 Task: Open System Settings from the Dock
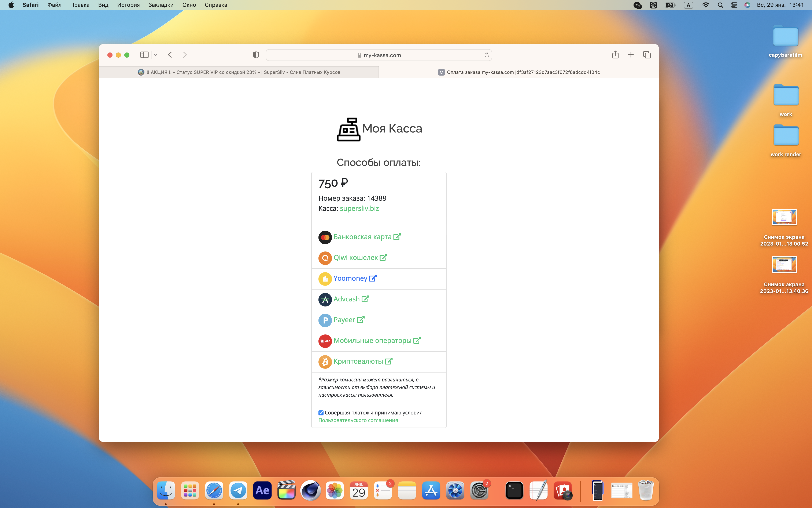tap(480, 490)
